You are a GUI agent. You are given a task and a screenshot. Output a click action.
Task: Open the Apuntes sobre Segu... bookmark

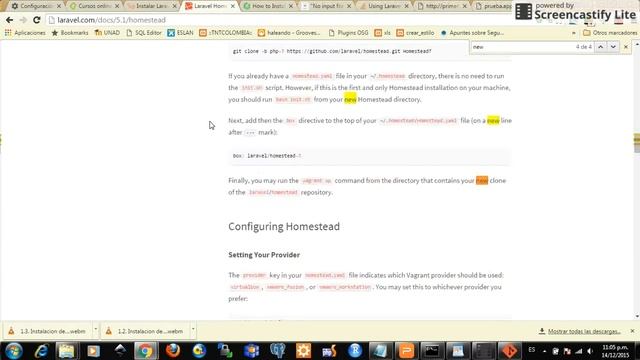[x=472, y=33]
